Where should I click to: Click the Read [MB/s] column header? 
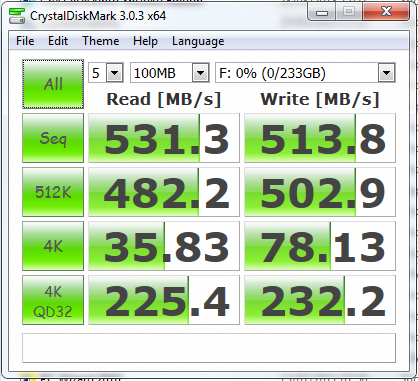point(164,100)
